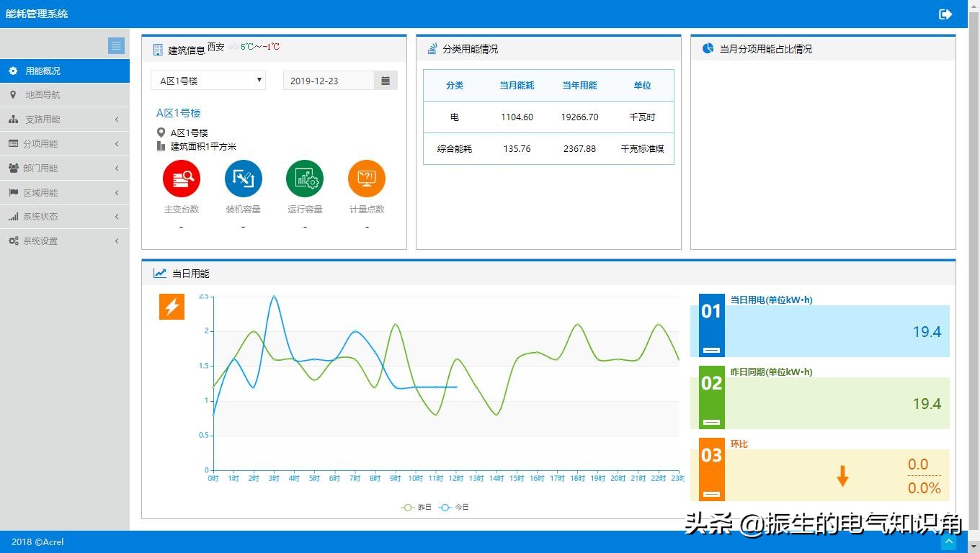The height and width of the screenshot is (553, 980).
Task: Click the sidebar collapse toggle above 用能概况
Action: 116,45
